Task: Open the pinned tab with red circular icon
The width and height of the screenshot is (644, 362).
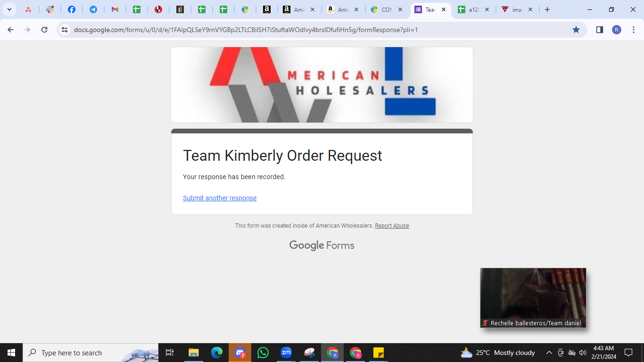Action: (158, 9)
